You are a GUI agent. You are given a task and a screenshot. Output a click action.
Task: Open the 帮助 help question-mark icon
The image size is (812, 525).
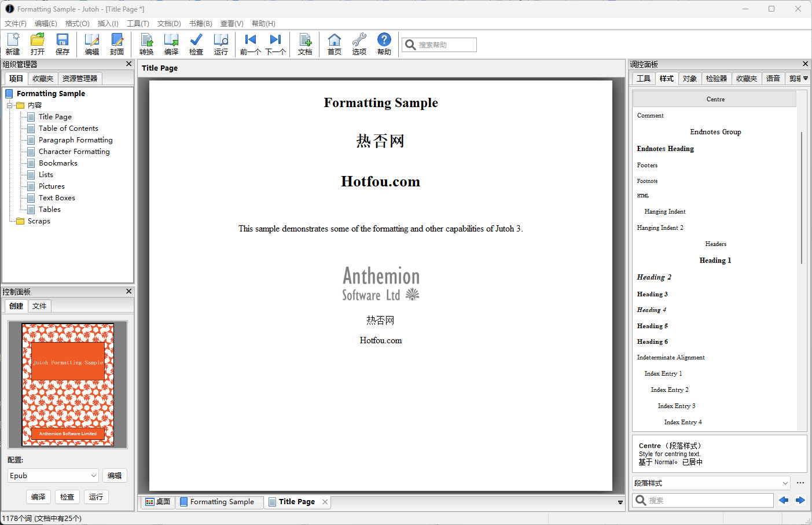tap(384, 44)
